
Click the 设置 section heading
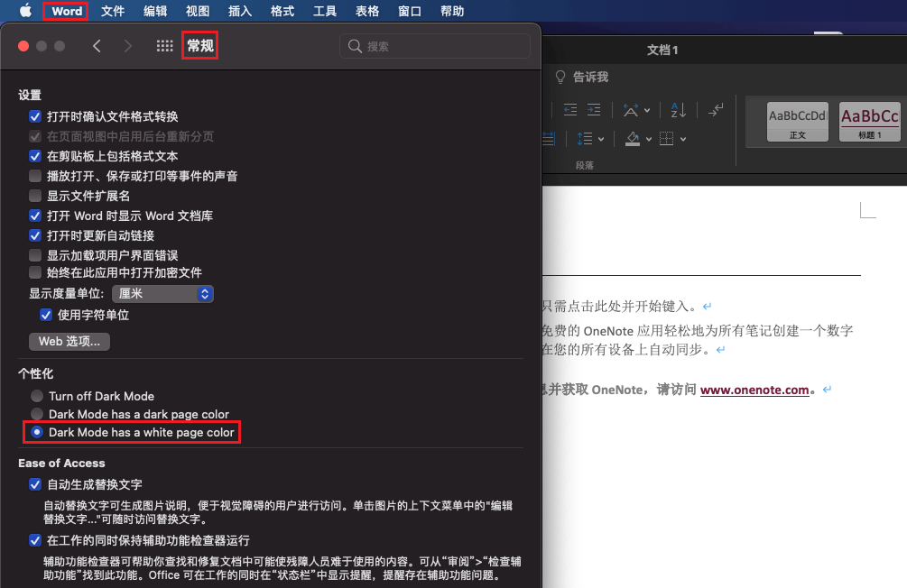(x=30, y=95)
